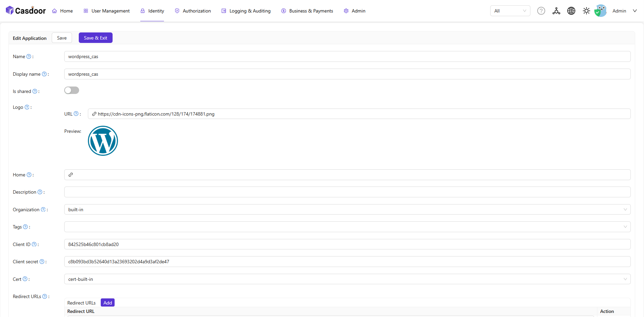Open the Logging & Auditing menu
Image resolution: width=644 pixels, height=317 pixels.
pos(246,11)
